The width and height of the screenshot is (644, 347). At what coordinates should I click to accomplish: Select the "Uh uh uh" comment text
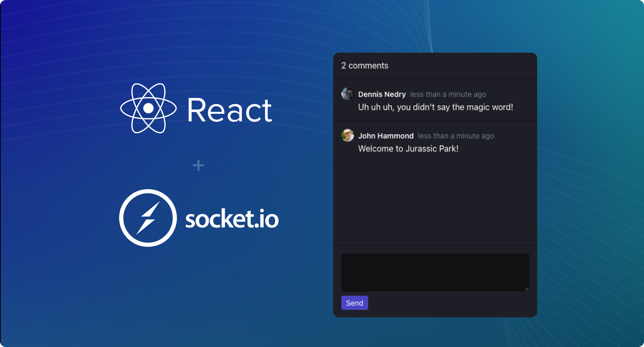tap(435, 107)
